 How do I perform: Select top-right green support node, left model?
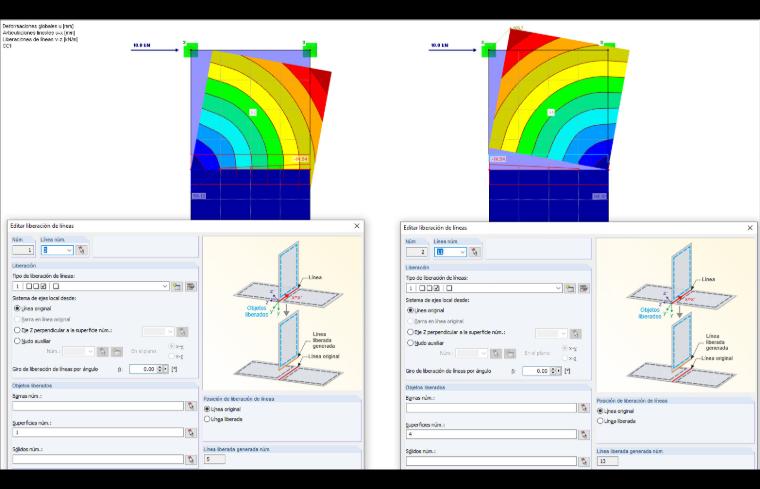tap(310, 50)
